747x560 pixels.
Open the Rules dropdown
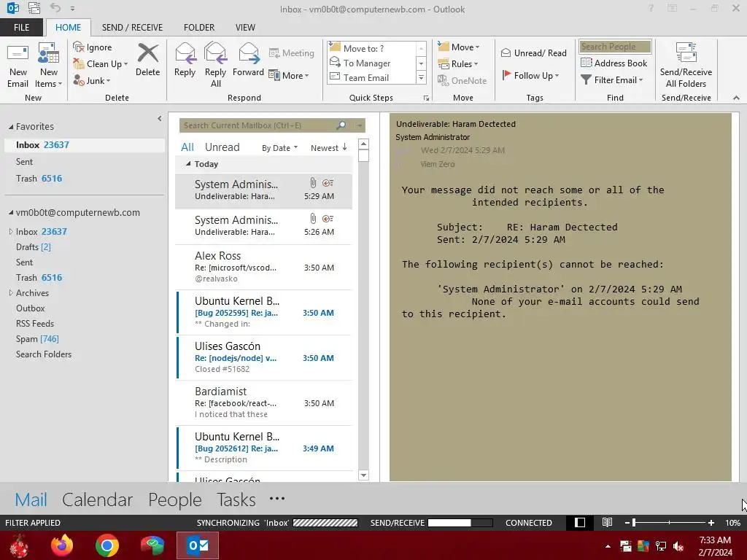(458, 64)
